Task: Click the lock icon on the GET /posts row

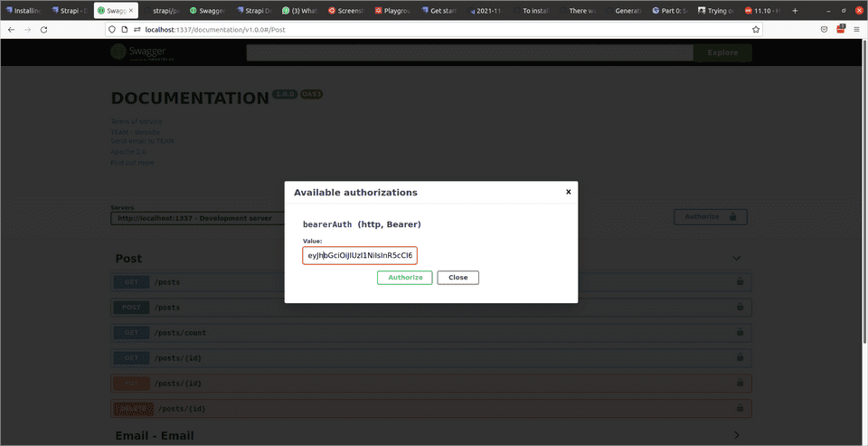Action: click(x=740, y=281)
